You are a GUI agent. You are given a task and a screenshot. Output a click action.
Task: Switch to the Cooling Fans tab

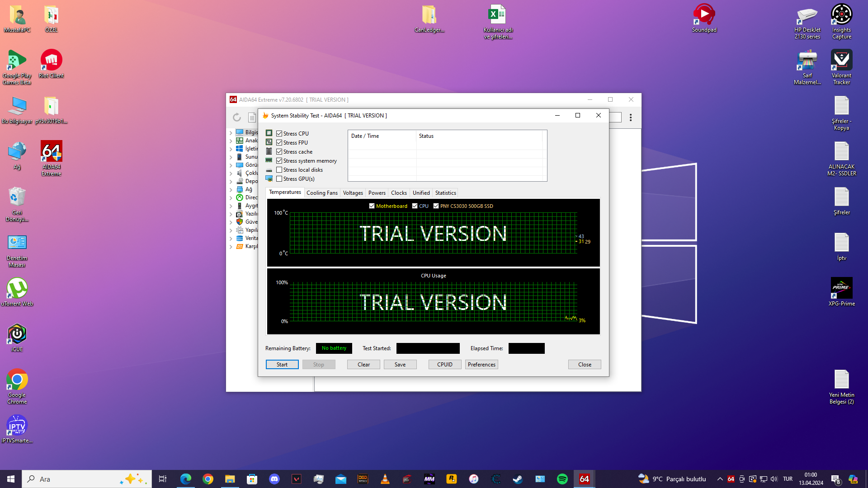[322, 193]
